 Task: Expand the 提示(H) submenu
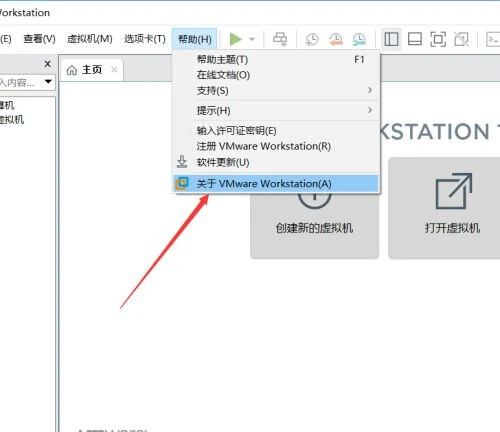(x=276, y=110)
